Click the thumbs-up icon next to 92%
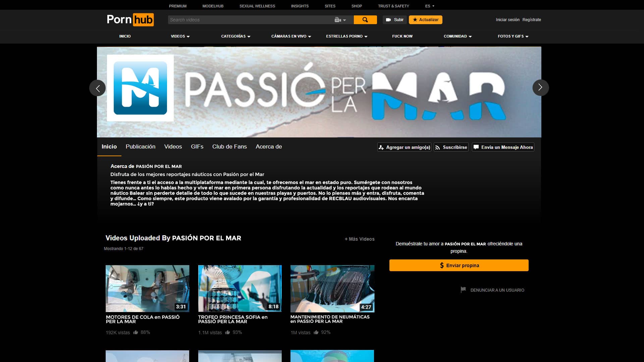Viewport: 644px width, 362px height. (x=316, y=332)
